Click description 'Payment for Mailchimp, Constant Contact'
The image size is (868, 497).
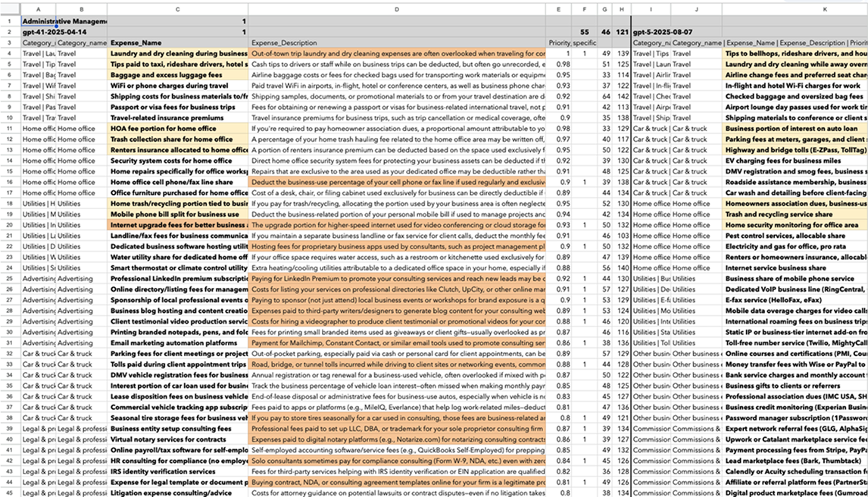pyautogui.click(x=397, y=343)
